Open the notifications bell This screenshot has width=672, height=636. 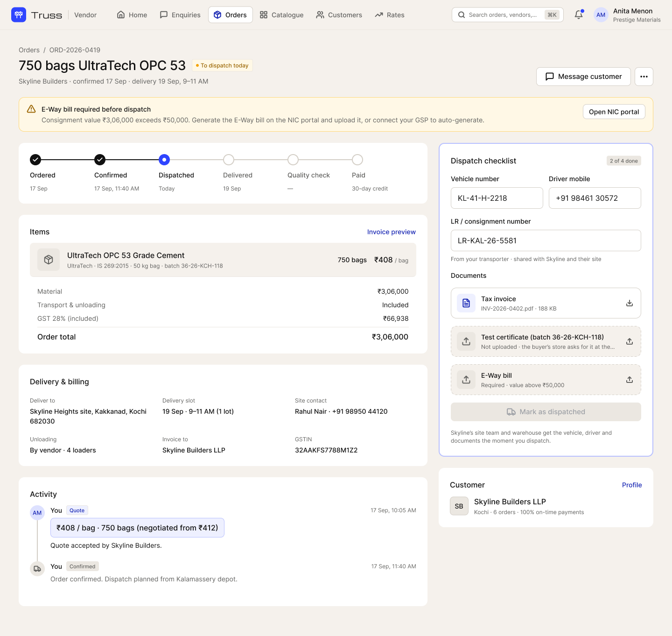[579, 15]
